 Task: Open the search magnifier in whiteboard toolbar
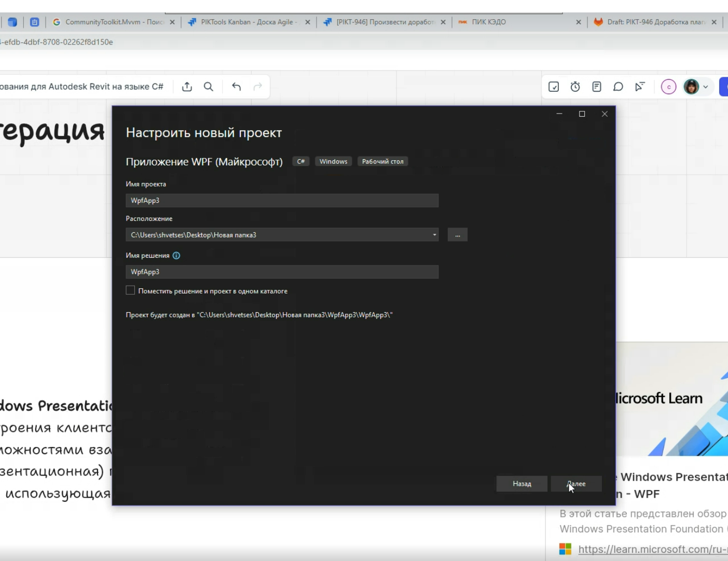(209, 87)
